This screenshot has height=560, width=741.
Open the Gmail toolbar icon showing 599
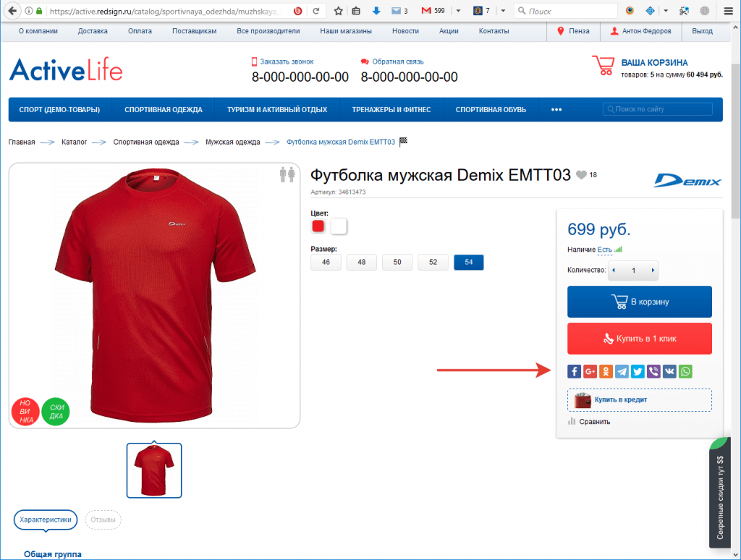tap(433, 10)
